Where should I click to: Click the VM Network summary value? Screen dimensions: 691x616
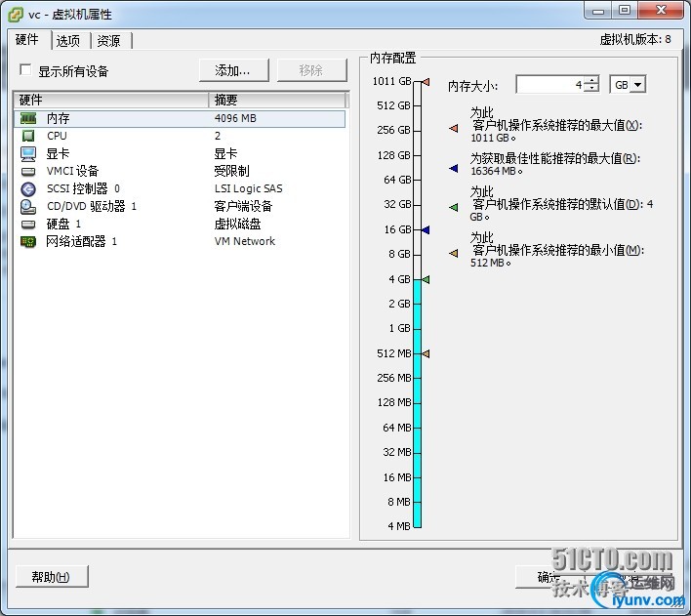[245, 241]
